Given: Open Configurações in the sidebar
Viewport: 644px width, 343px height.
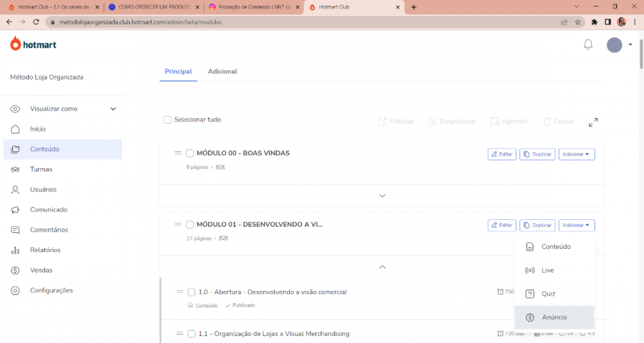Looking at the screenshot, I should pos(51,290).
